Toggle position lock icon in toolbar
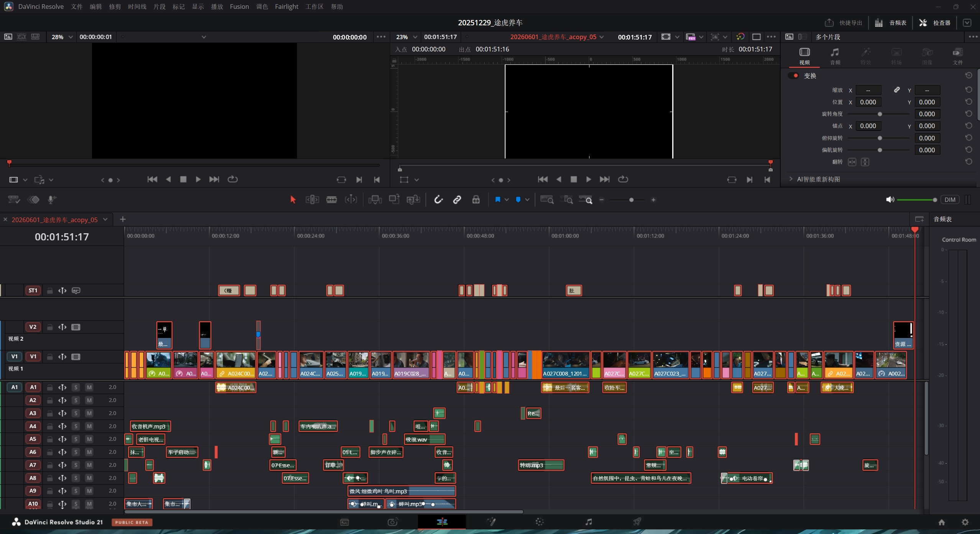This screenshot has width=980, height=534. 476,199
